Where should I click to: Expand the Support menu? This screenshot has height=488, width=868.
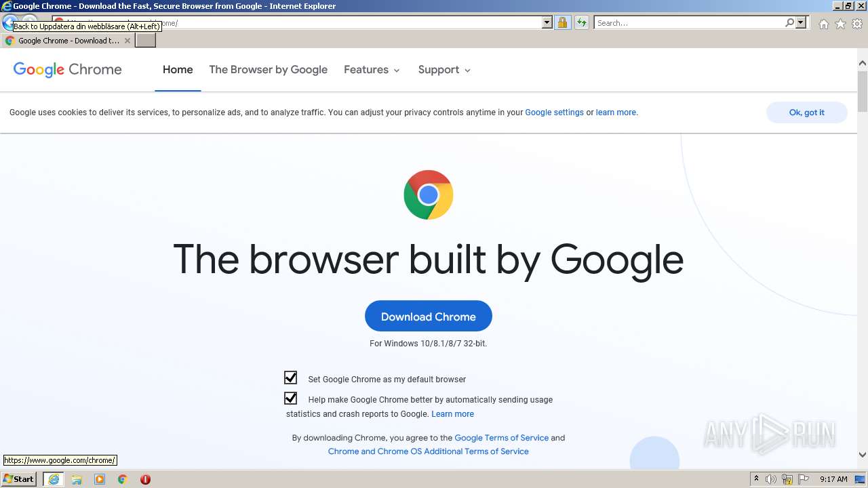[444, 70]
